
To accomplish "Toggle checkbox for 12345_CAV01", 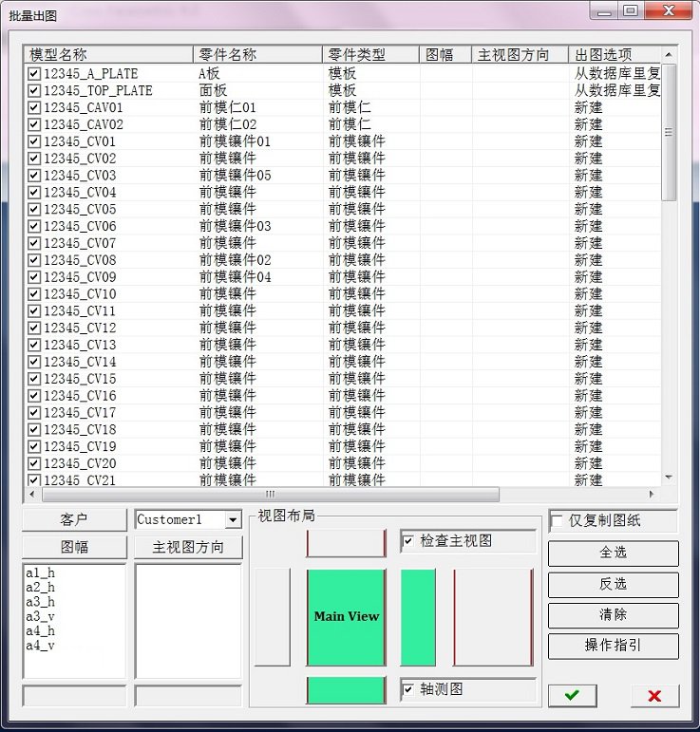I will [33, 107].
